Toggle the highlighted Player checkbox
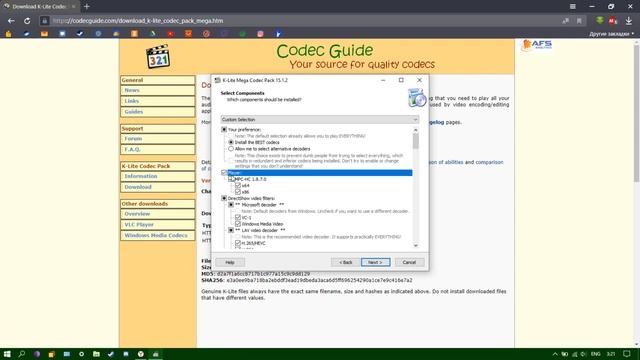 point(224,173)
